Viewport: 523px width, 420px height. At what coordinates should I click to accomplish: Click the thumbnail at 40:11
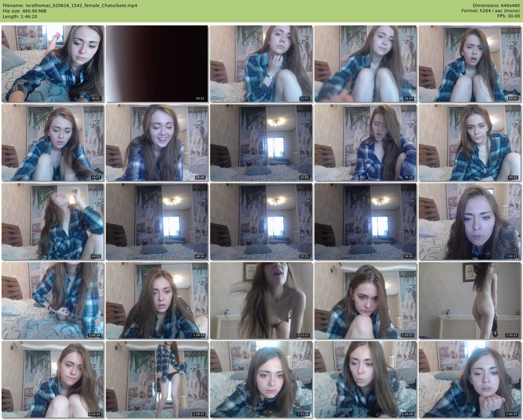coord(469,143)
